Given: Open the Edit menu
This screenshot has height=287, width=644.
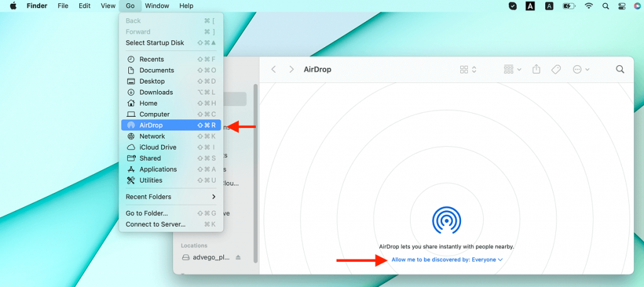Looking at the screenshot, I should 85,6.
